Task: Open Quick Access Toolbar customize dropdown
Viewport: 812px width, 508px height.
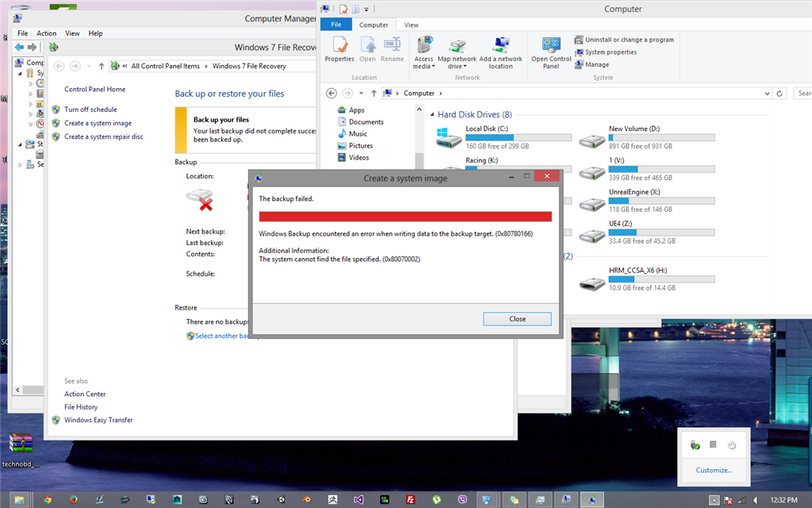Action: (x=366, y=10)
